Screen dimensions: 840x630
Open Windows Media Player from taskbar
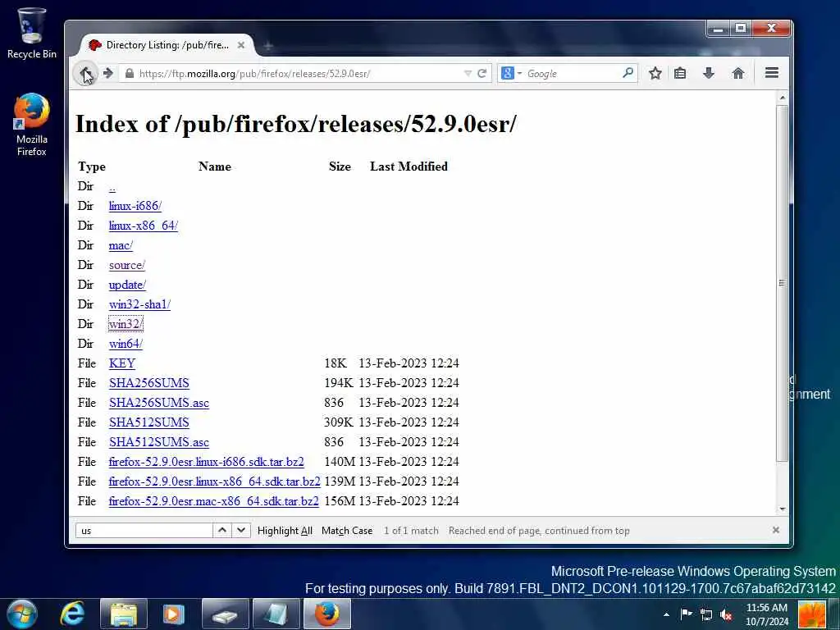click(173, 614)
